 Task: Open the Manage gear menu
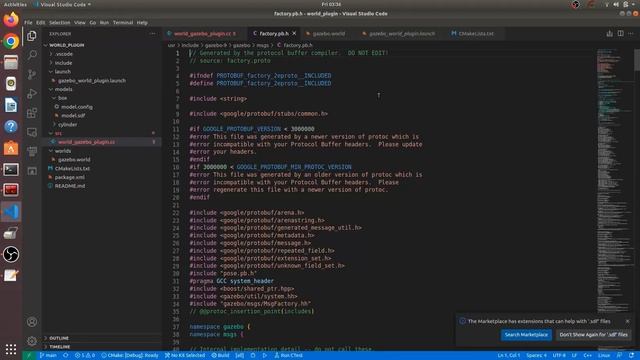click(x=32, y=341)
